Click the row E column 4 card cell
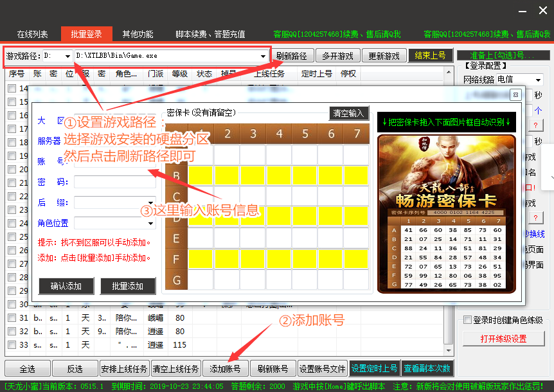Viewport: 554px width, 392px height. (279, 238)
